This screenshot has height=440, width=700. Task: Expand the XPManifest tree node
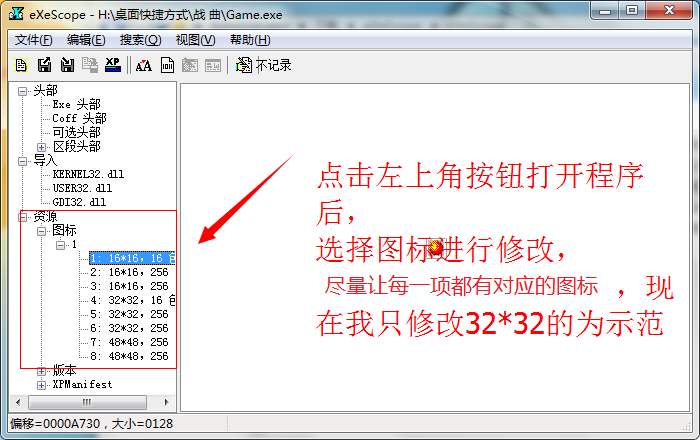coord(42,385)
